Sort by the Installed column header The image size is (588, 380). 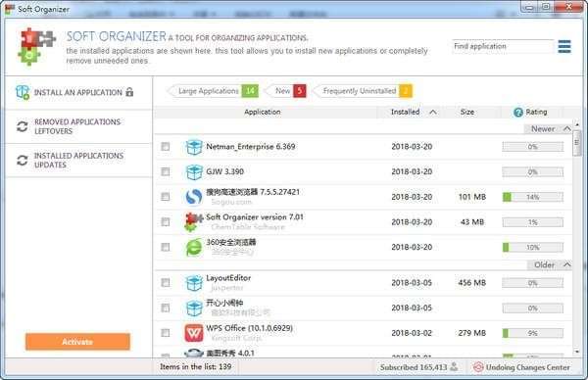point(405,112)
